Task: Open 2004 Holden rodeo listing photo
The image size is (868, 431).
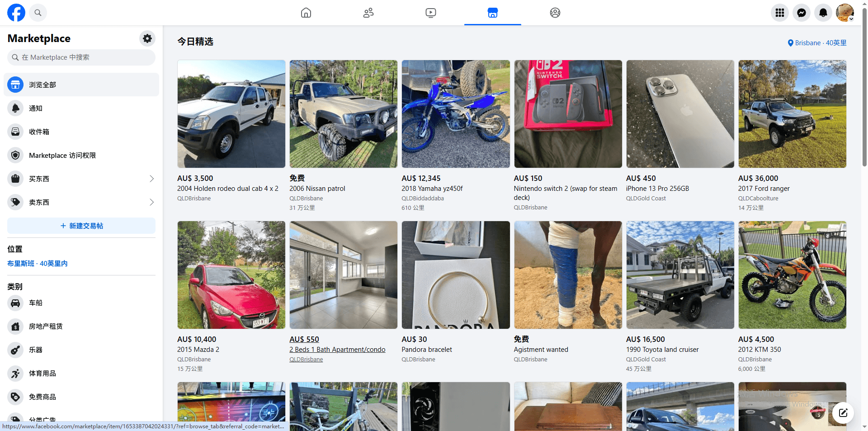Action: tap(231, 114)
